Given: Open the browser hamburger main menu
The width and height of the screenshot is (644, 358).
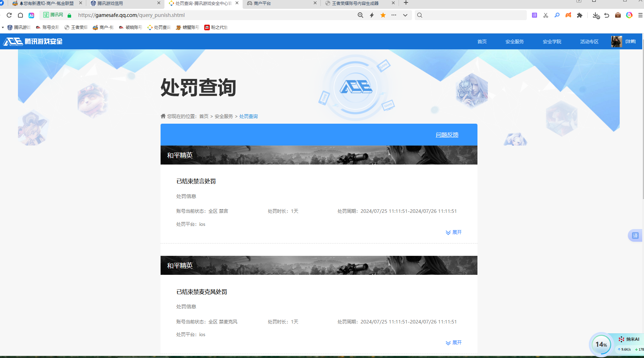Looking at the screenshot, I should (640, 15).
